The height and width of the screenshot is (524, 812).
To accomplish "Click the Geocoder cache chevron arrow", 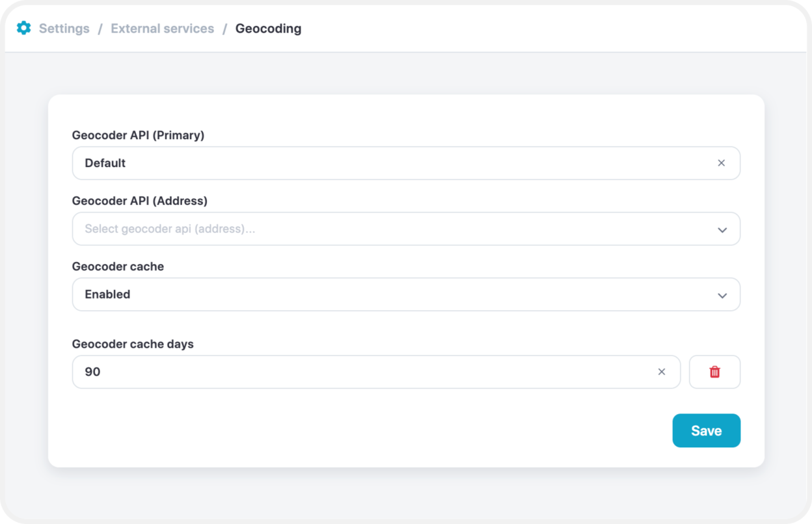I will tap(722, 295).
